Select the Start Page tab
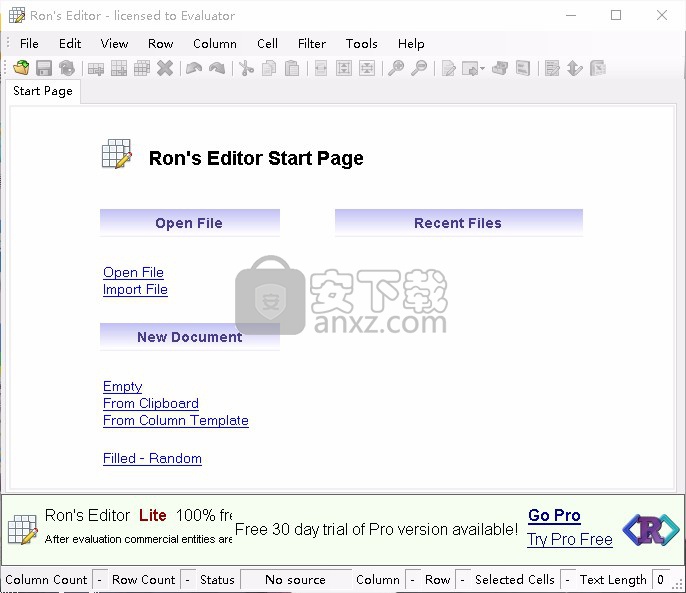 (x=43, y=91)
